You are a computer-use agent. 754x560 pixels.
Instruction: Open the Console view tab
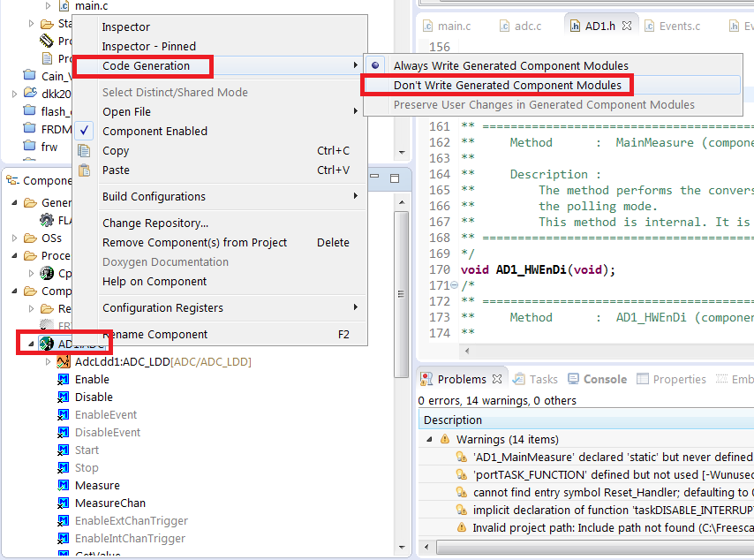pos(597,379)
